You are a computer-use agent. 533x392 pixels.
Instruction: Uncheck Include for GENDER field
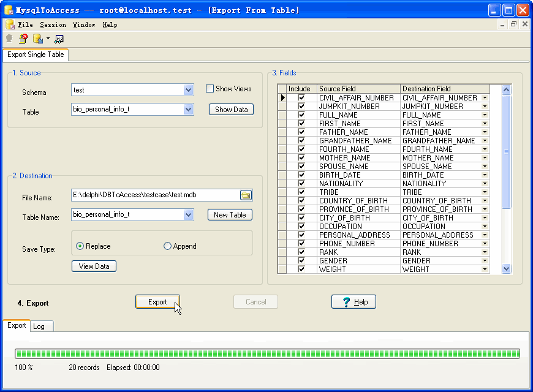(301, 260)
